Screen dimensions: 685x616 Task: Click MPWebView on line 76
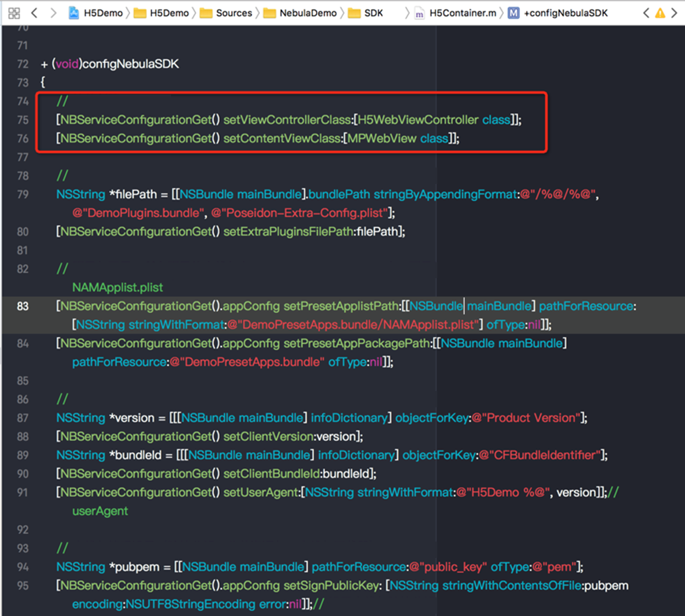382,139
